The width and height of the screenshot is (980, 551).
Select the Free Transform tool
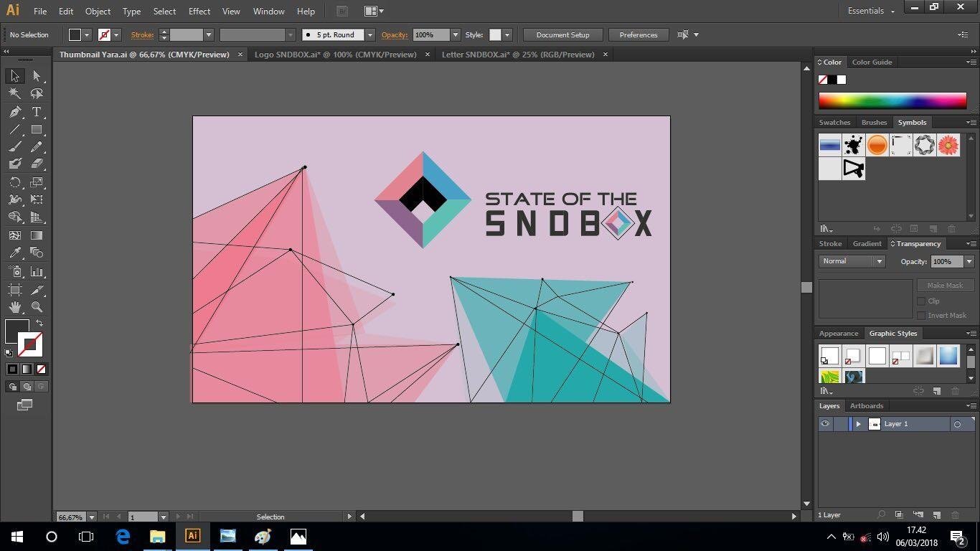click(37, 199)
